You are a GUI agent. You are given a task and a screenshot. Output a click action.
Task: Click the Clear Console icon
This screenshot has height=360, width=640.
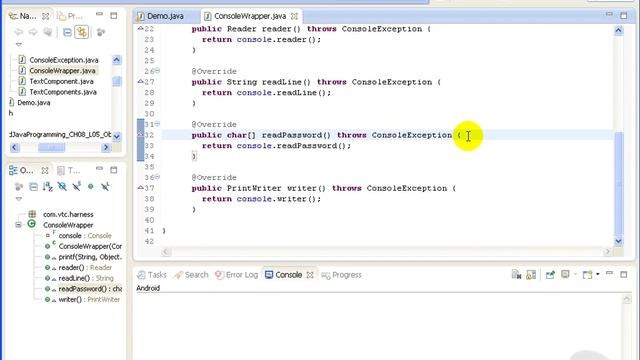516,275
